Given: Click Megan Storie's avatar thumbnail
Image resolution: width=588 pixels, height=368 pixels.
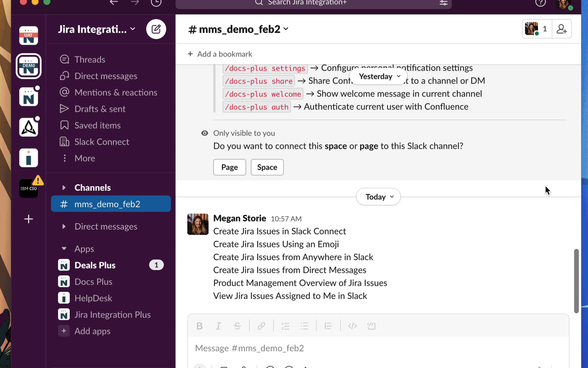Looking at the screenshot, I should pos(198,224).
